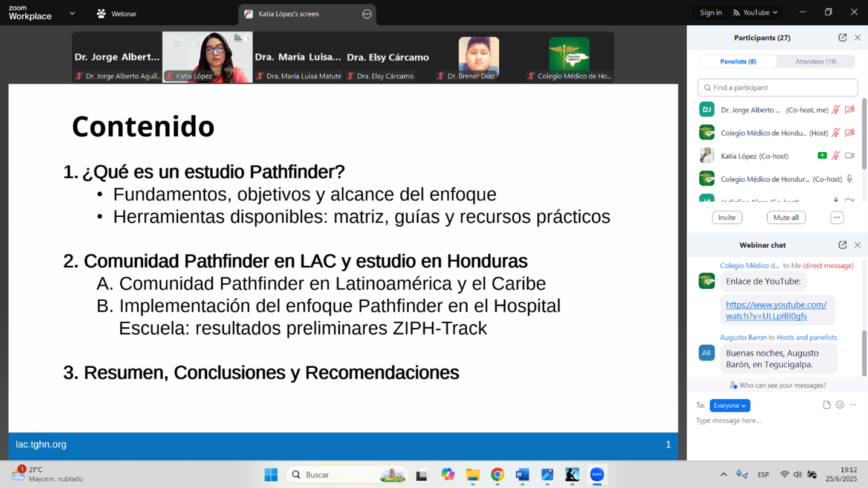Click the Type message here field
Image resolution: width=868 pixels, height=488 pixels.
(x=777, y=420)
